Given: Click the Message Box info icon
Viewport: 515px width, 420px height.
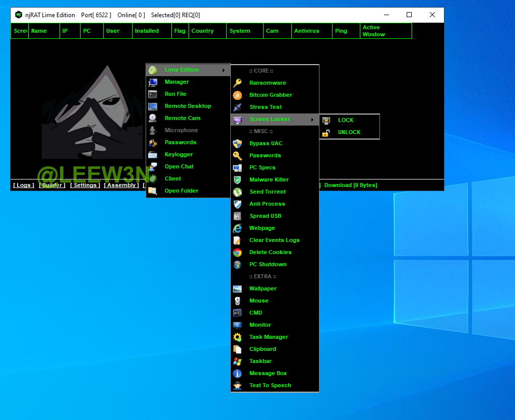Looking at the screenshot, I should 237,373.
